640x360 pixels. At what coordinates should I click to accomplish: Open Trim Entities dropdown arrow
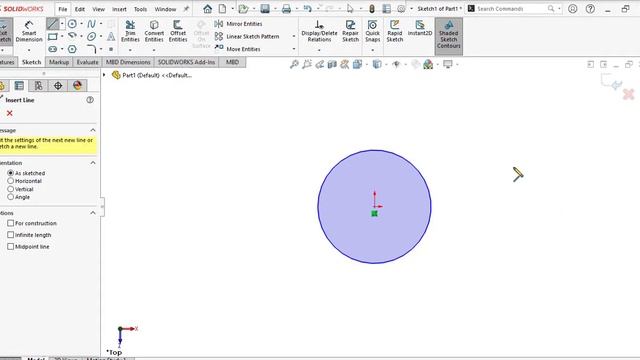point(130,50)
